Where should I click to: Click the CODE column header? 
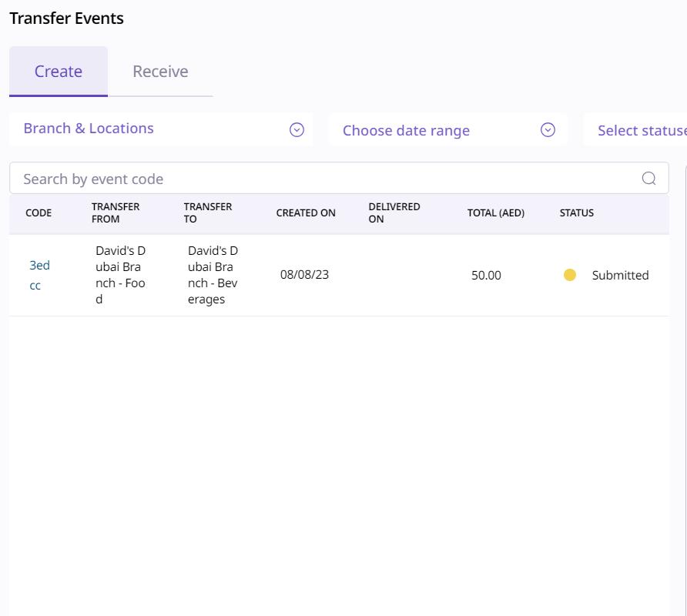[39, 213]
